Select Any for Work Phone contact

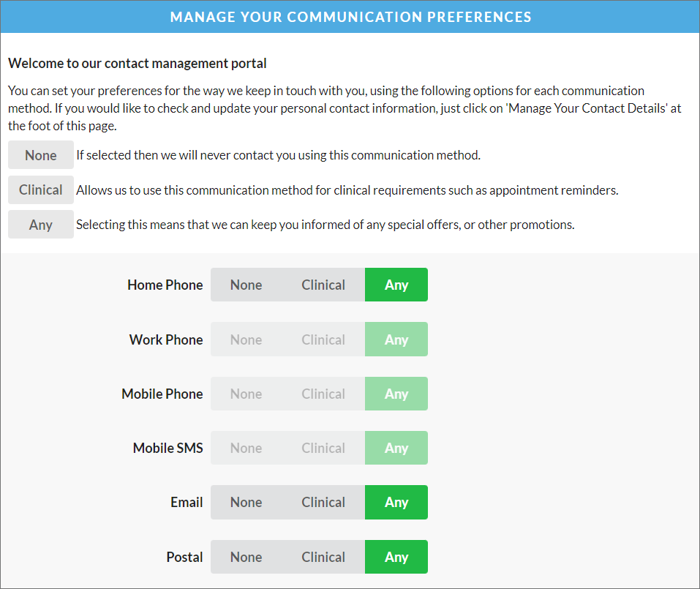pos(396,339)
